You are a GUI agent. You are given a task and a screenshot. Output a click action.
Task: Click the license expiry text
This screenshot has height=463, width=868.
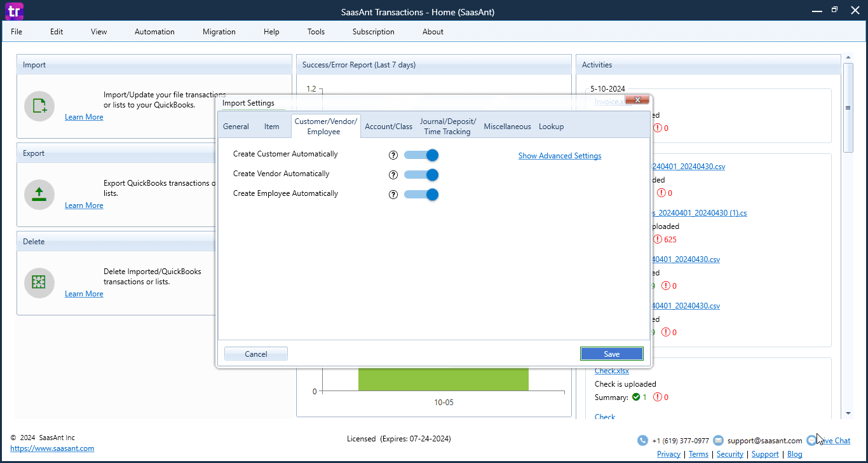pyautogui.click(x=399, y=439)
